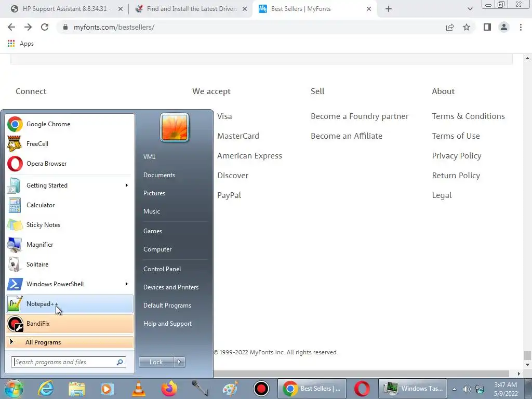Open Help and Support

167,324
